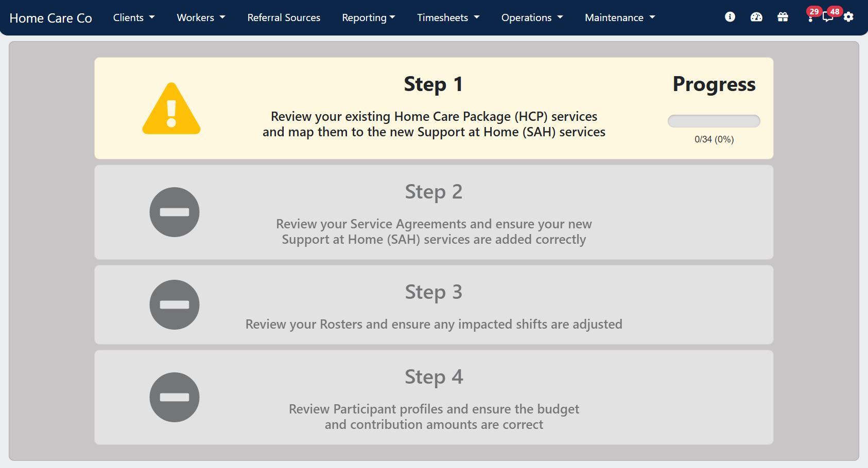Viewport: 868px width, 468px height.
Task: Open the Step 1 heading
Action: (x=433, y=84)
